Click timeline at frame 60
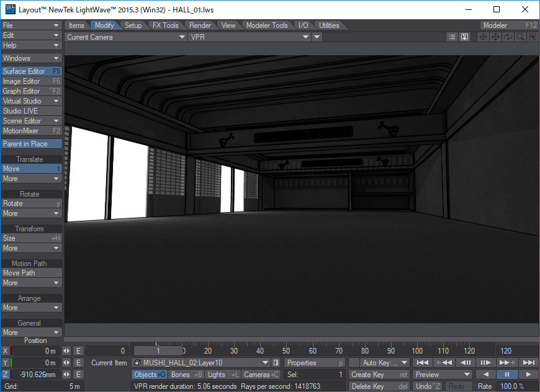This screenshot has width=540, height=392. click(x=313, y=350)
